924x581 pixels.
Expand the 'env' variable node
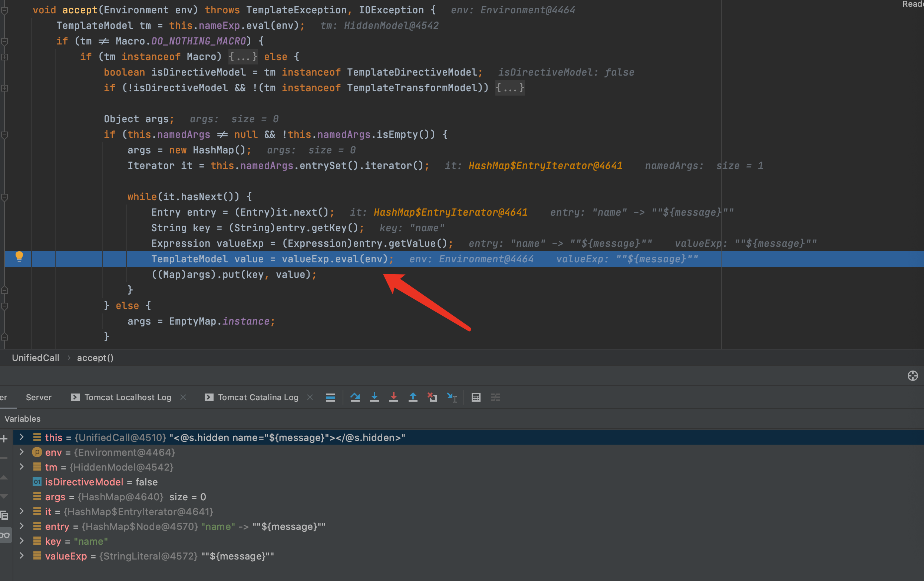(x=22, y=452)
